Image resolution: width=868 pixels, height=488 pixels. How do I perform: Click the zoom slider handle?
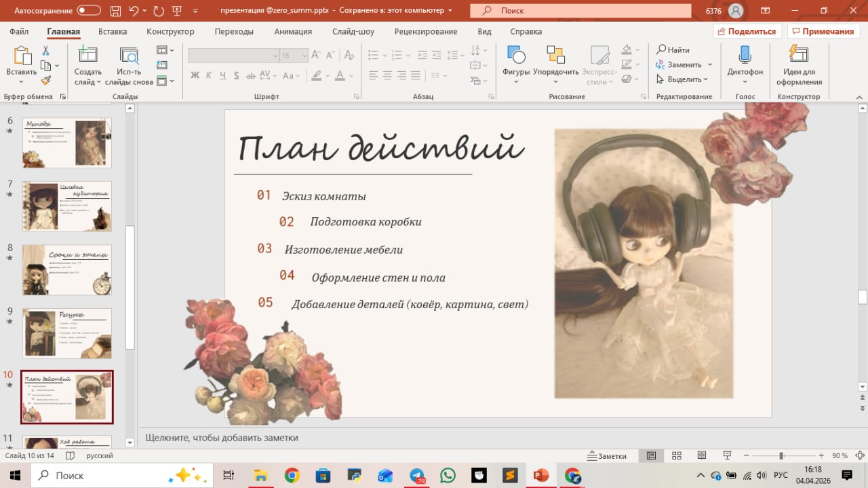781,455
